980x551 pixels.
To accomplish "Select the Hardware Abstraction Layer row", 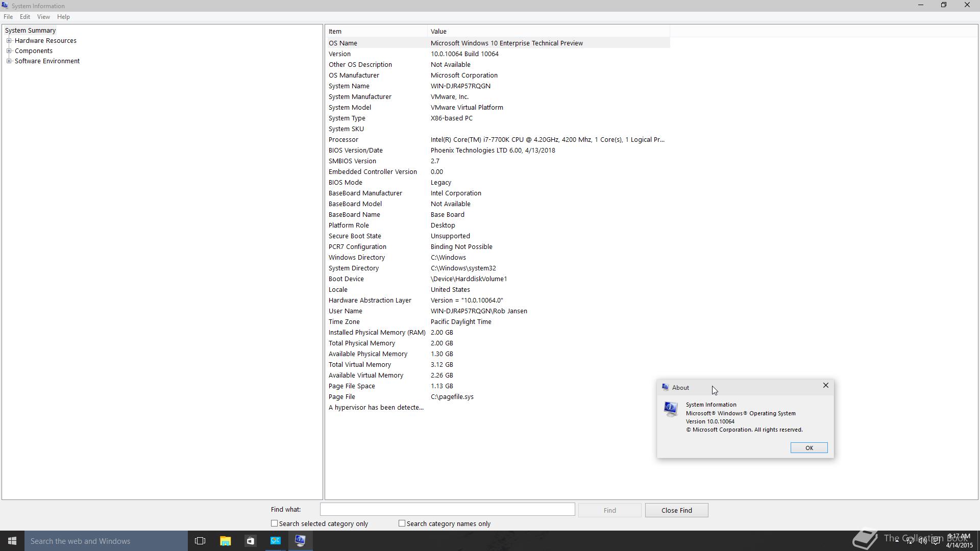I will coord(498,300).
